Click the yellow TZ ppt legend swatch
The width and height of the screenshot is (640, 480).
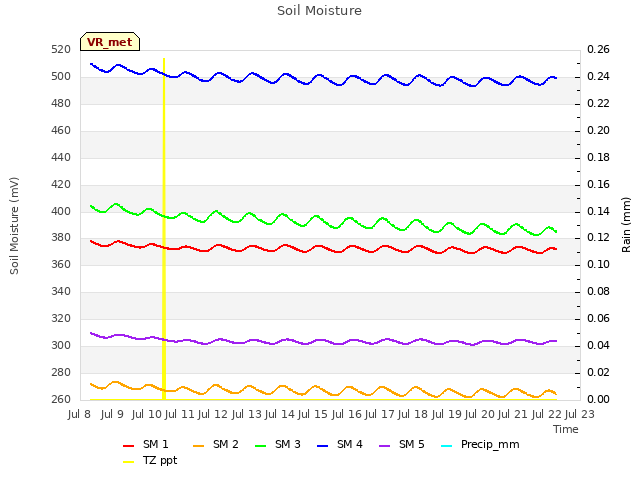click(x=129, y=462)
